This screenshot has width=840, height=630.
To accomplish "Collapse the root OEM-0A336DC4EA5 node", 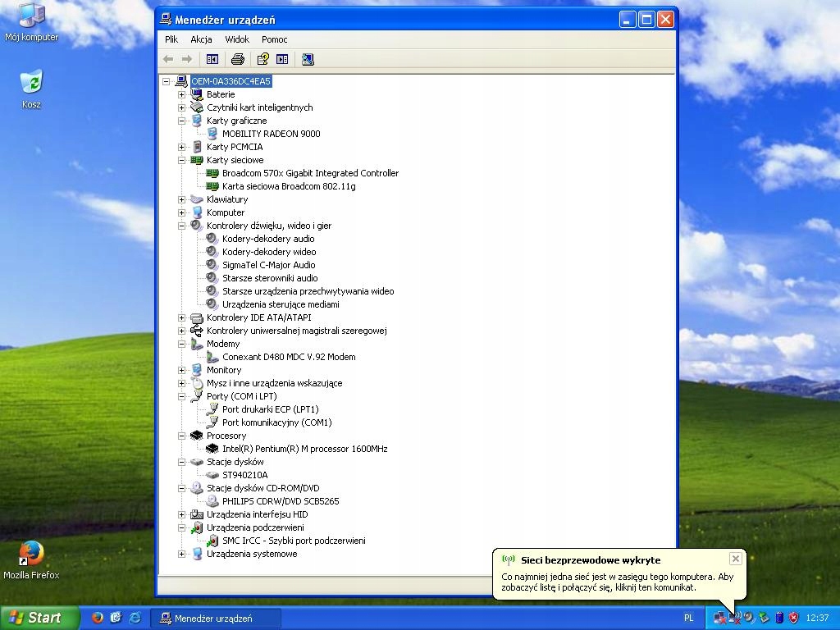I will point(166,81).
